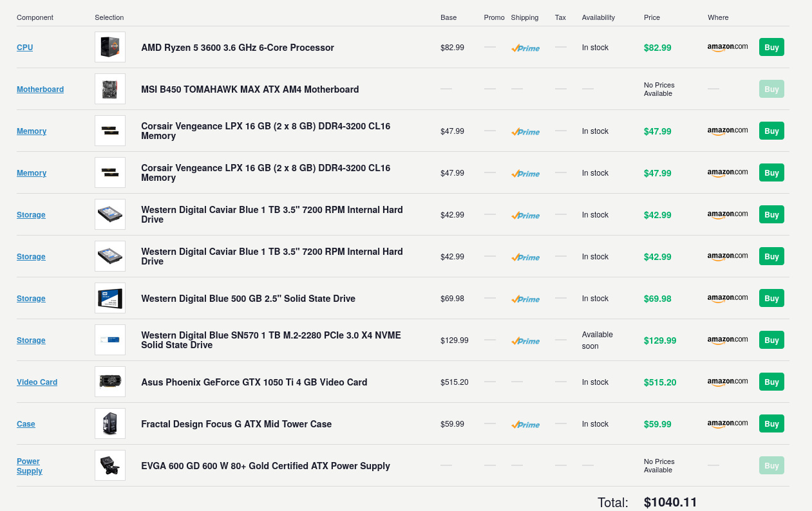Click the WD Blue 500 GB SSD thumbnail
The width and height of the screenshot is (812, 511).
click(x=110, y=298)
